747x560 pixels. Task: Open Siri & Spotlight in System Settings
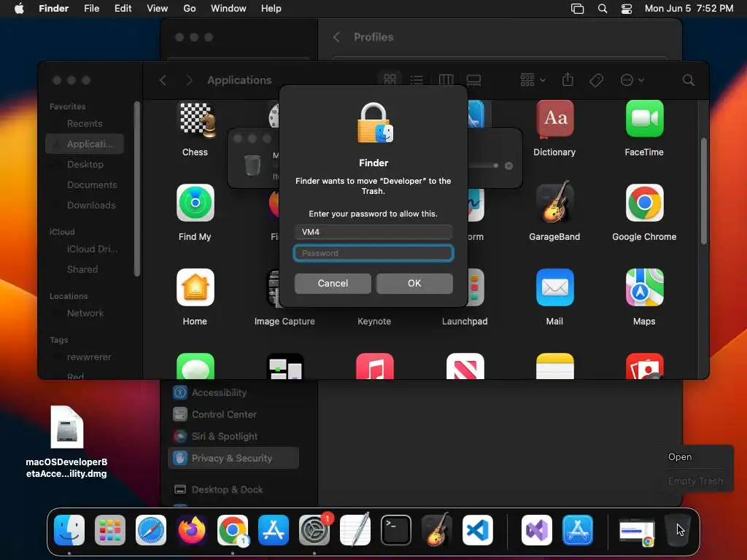pos(233,437)
